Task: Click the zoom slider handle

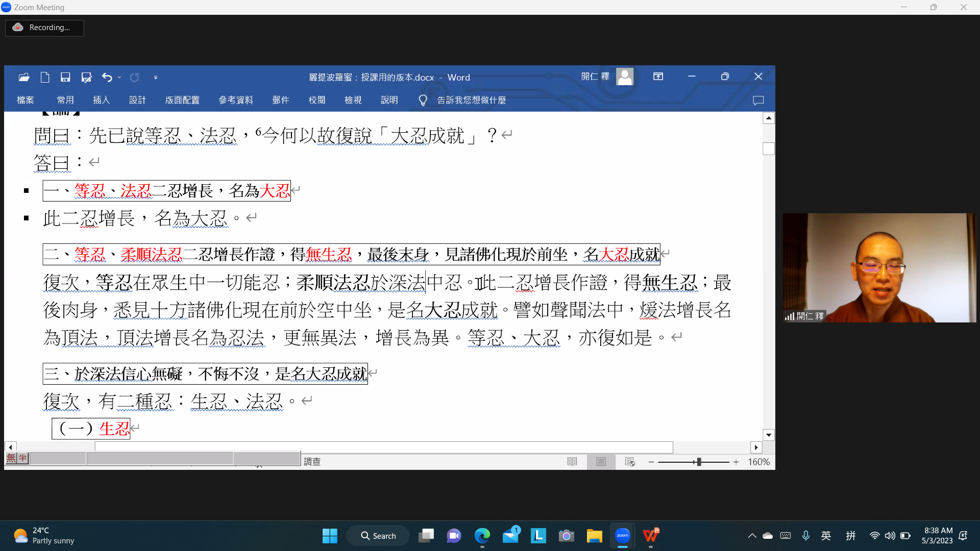Action: pos(699,462)
